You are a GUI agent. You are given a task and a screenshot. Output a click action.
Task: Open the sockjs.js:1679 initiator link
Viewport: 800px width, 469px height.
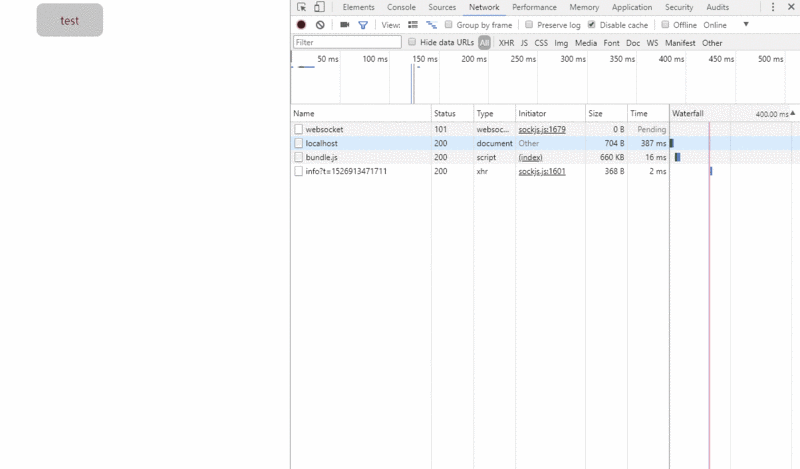coord(541,129)
